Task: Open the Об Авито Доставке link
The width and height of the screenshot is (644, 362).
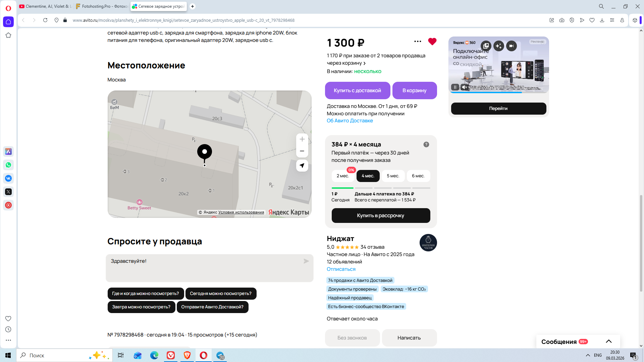Action: (x=350, y=121)
